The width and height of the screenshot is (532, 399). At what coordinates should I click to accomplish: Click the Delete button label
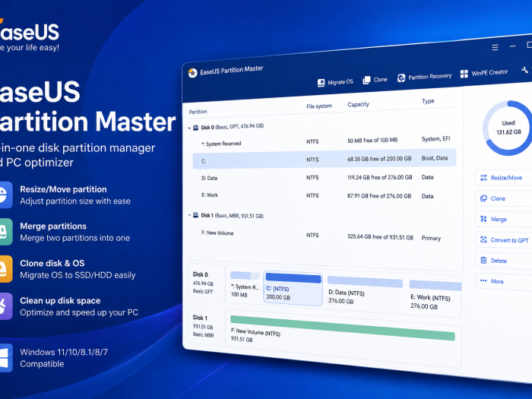coord(499,261)
